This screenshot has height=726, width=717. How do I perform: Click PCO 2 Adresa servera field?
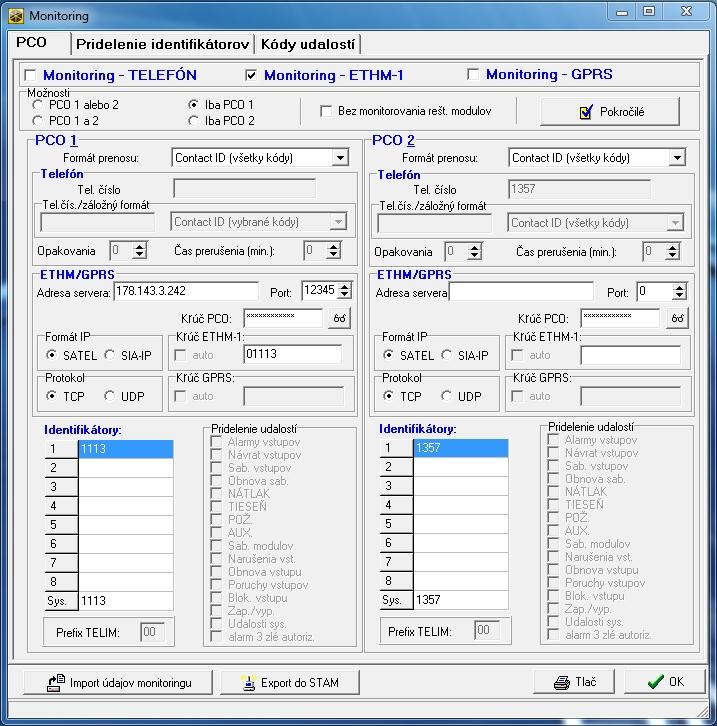521,292
